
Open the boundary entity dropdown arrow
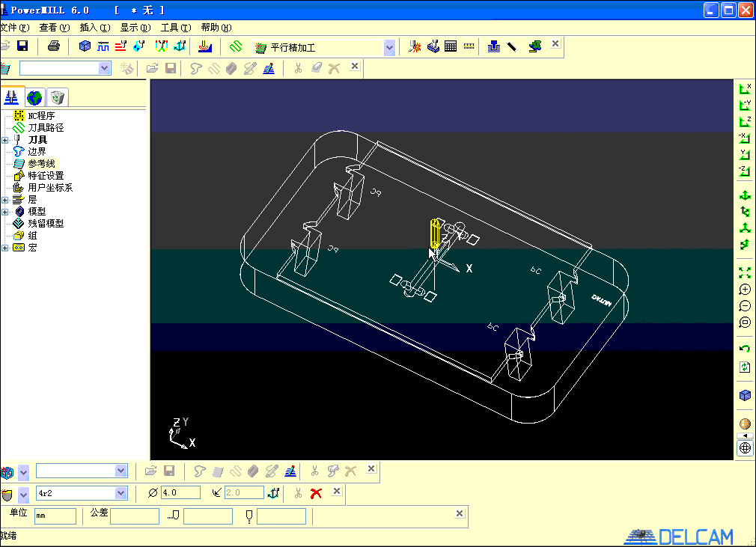pos(24,472)
